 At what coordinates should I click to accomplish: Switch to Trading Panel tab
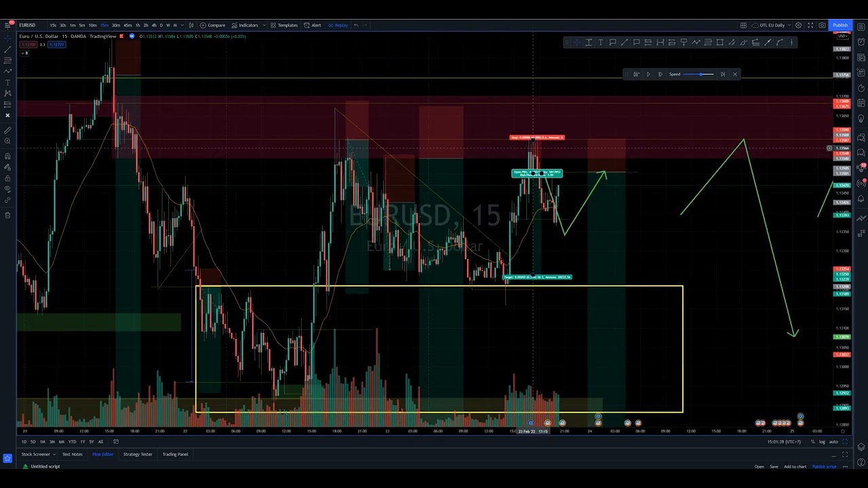(175, 454)
